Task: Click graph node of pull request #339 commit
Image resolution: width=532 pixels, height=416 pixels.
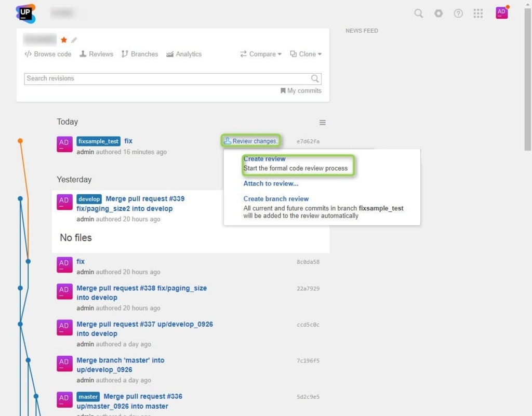Action: [x=20, y=199]
